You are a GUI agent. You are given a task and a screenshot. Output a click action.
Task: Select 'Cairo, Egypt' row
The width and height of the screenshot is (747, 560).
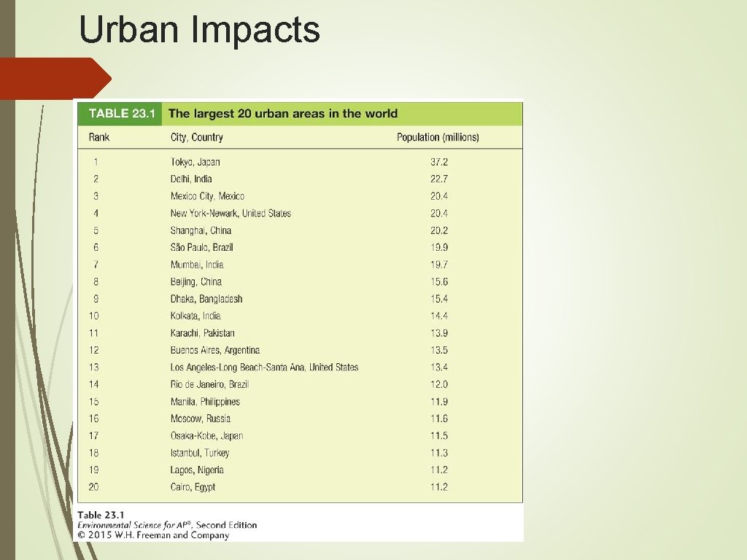coord(193,487)
